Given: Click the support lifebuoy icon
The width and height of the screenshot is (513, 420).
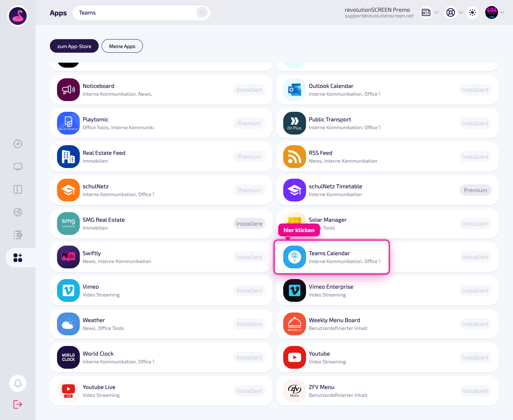Looking at the screenshot, I should pos(450,13).
